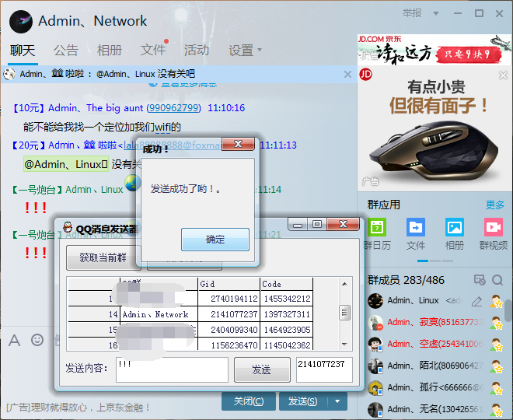
Task: Switch to the 聊天 tab
Action: (x=23, y=51)
